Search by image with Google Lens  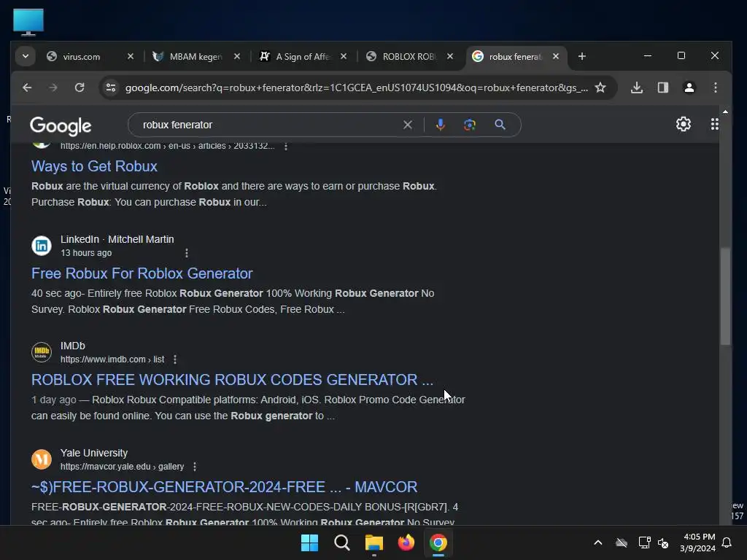click(x=470, y=125)
